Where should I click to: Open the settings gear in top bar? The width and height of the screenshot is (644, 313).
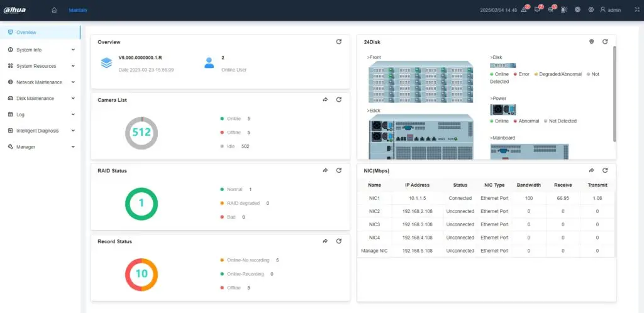[x=591, y=10]
